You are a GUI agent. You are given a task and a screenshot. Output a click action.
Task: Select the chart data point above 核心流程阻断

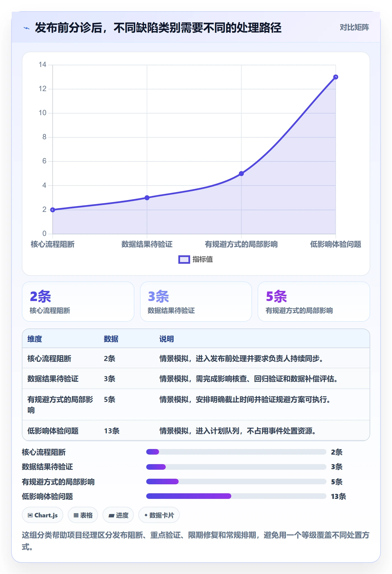[53, 210]
